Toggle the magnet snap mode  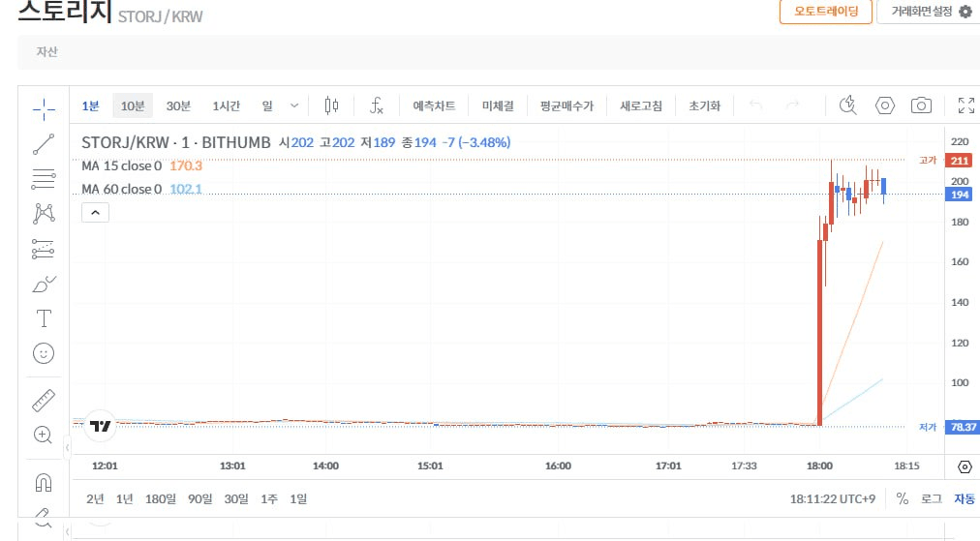click(44, 482)
